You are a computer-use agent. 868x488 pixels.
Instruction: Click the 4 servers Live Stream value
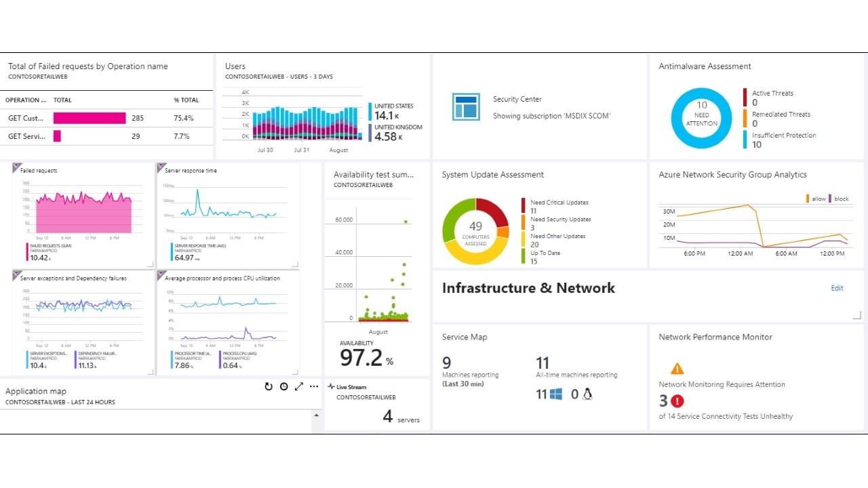coord(401,416)
